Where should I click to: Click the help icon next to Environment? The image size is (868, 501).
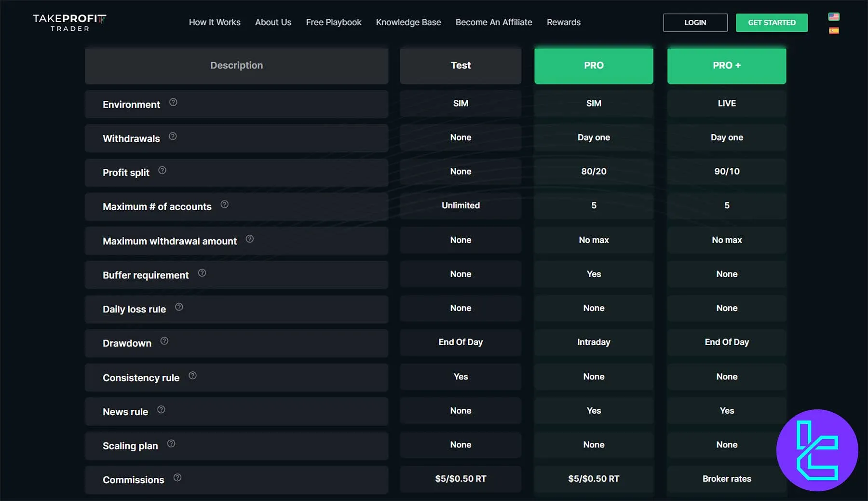pos(173,102)
